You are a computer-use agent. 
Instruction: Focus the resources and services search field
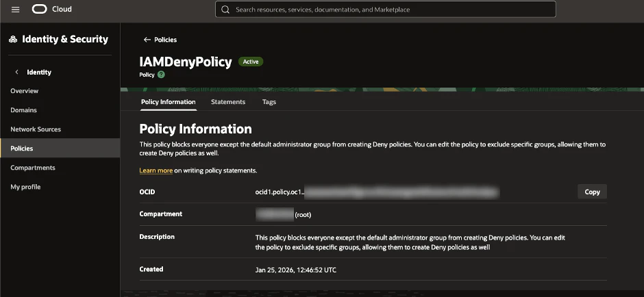click(x=385, y=10)
